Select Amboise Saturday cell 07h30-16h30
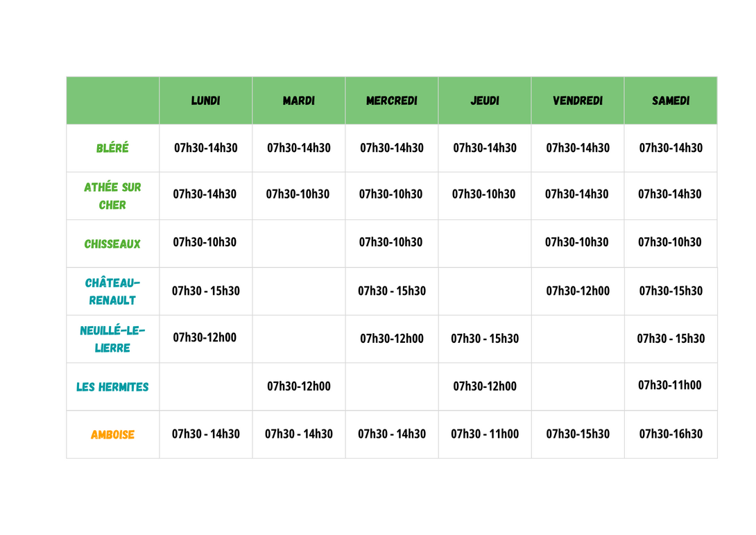 click(x=671, y=434)
